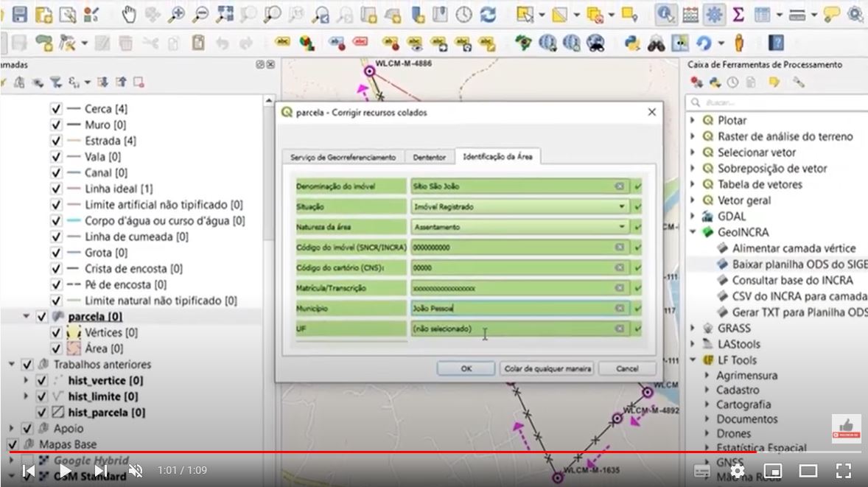Viewport: 868px width, 487px height.
Task: Expand the Plotar toolbox category
Action: point(693,120)
